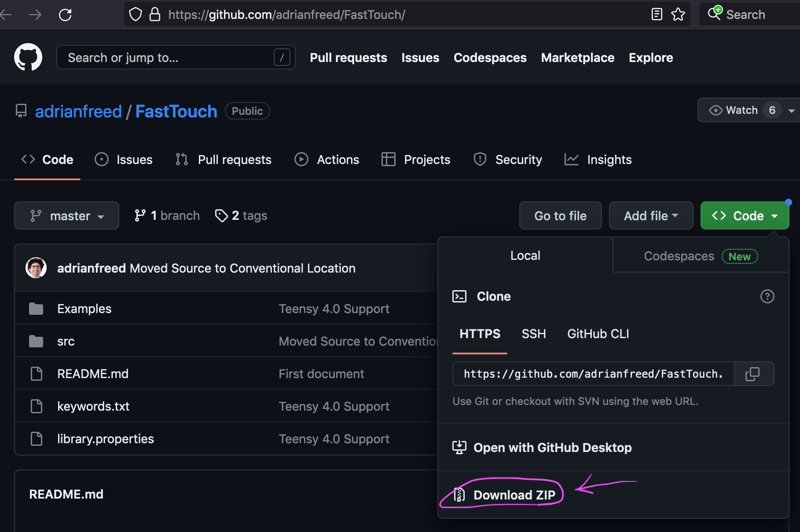Click the repository icon beside adrianfreed
Image resolution: width=800 pixels, height=532 pixels.
point(21,111)
